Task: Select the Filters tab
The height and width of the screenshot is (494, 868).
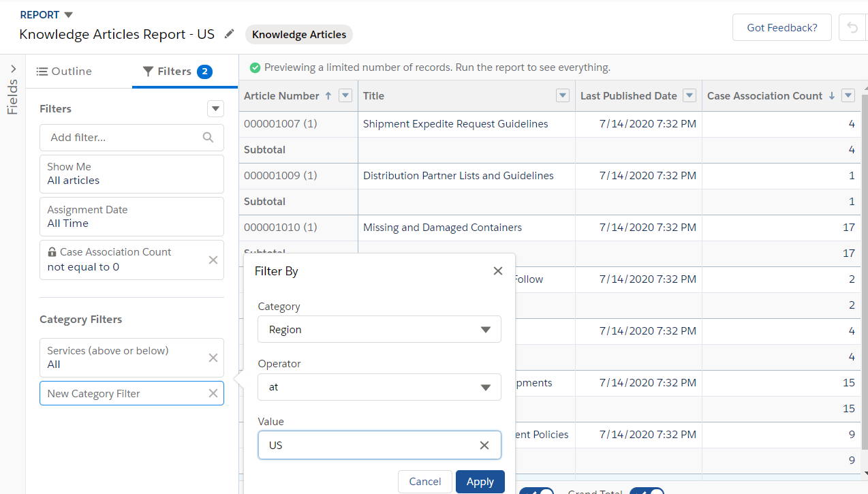Action: [x=176, y=72]
